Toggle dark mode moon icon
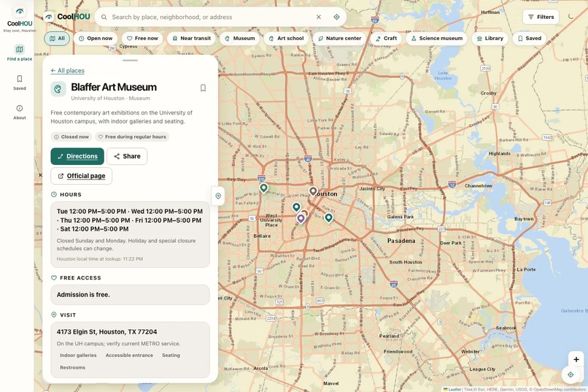The image size is (588, 392). tap(570, 17)
